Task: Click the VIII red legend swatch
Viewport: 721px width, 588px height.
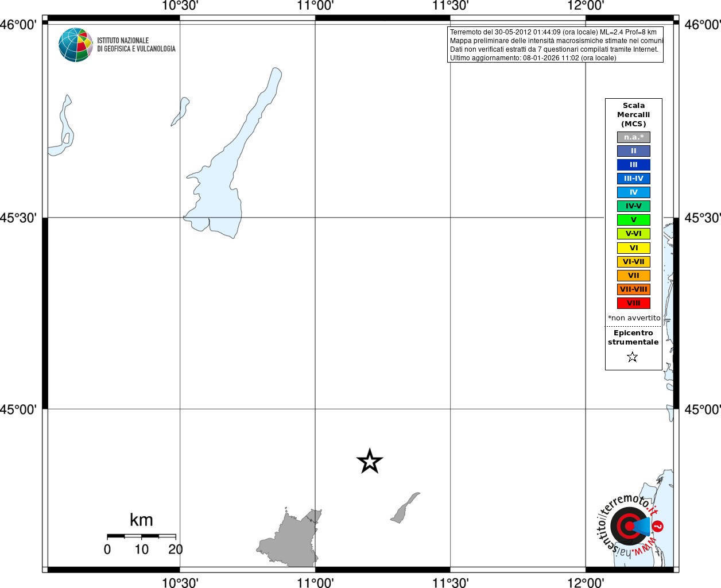Action: click(634, 303)
